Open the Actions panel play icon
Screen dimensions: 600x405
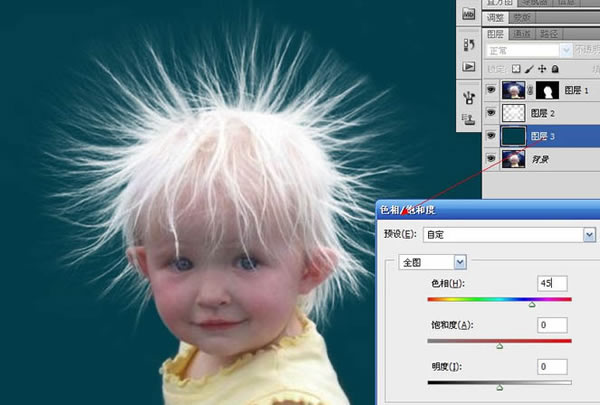coord(469,67)
